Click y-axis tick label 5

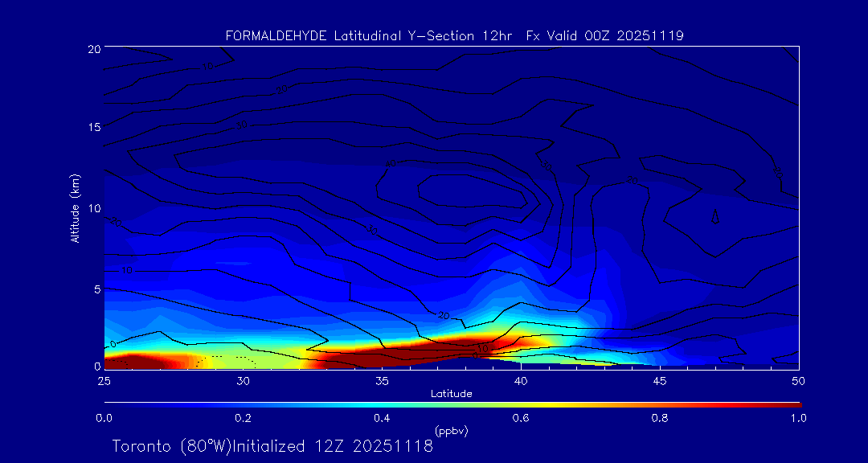[x=96, y=289]
